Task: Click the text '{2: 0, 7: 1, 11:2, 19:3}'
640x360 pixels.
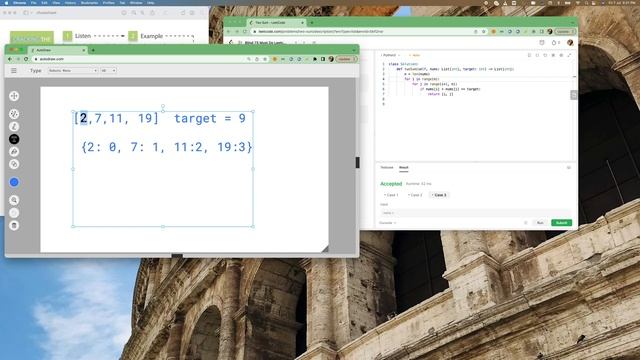Action: click(x=167, y=147)
